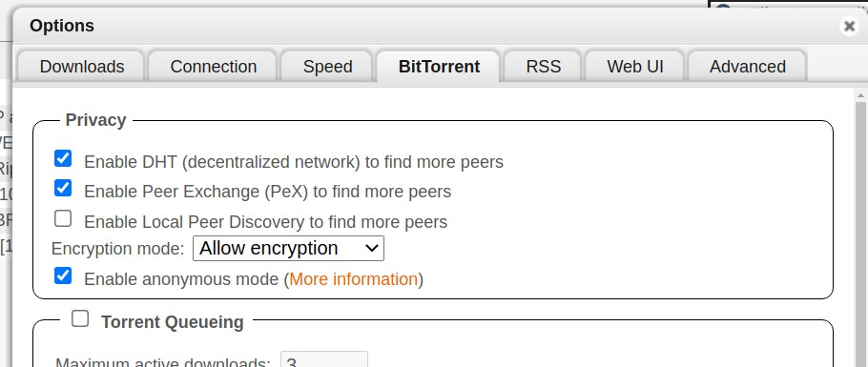
Task: Open the Web UI tab
Action: 635,67
